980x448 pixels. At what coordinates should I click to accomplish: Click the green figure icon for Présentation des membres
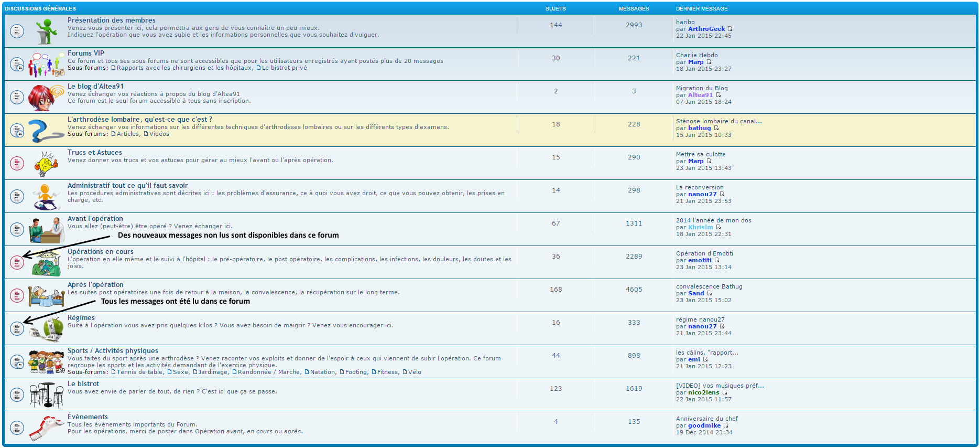coord(47,31)
